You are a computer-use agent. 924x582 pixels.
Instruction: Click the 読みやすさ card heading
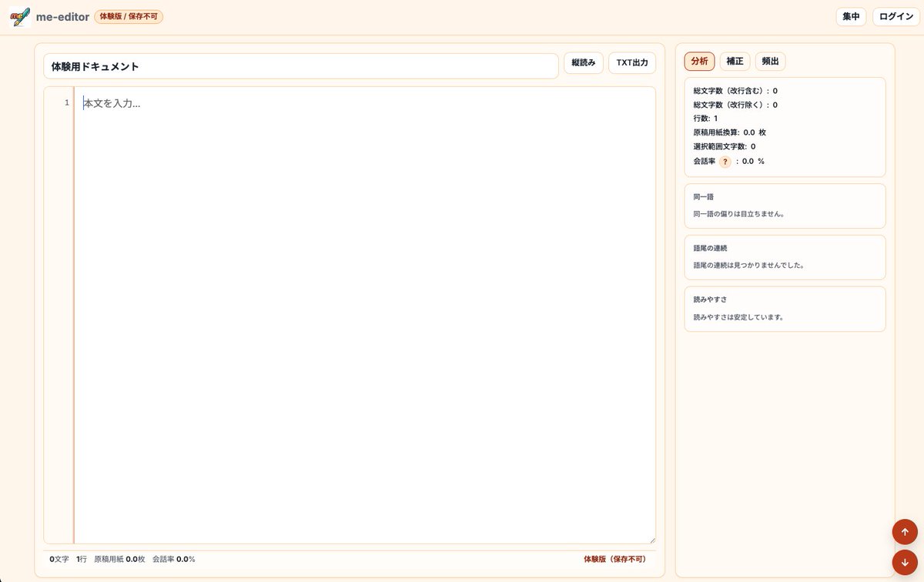(710, 299)
